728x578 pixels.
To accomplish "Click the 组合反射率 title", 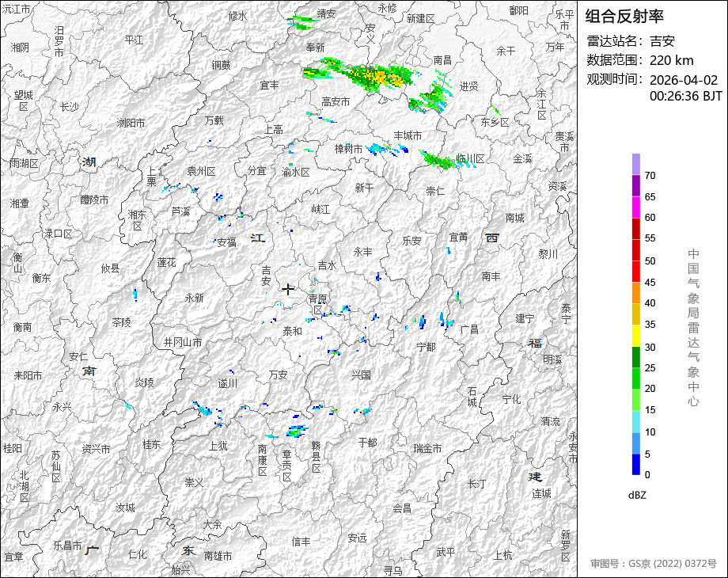I will tap(624, 17).
